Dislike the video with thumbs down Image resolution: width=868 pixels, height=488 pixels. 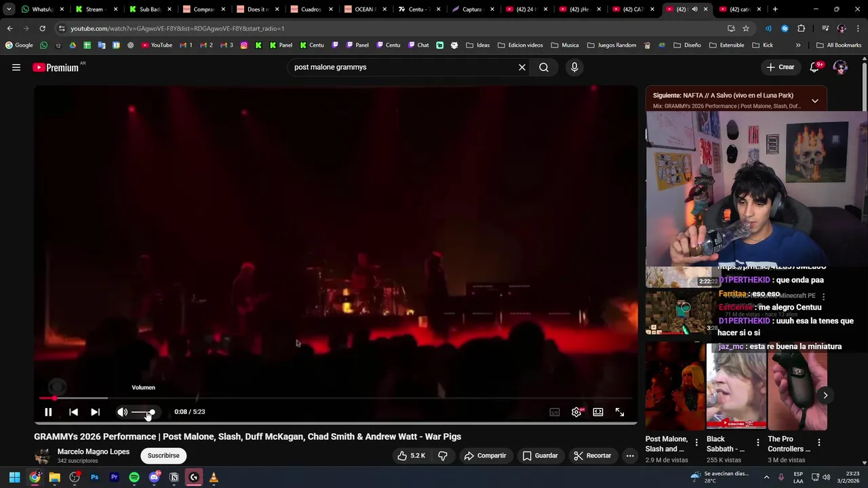click(x=443, y=455)
